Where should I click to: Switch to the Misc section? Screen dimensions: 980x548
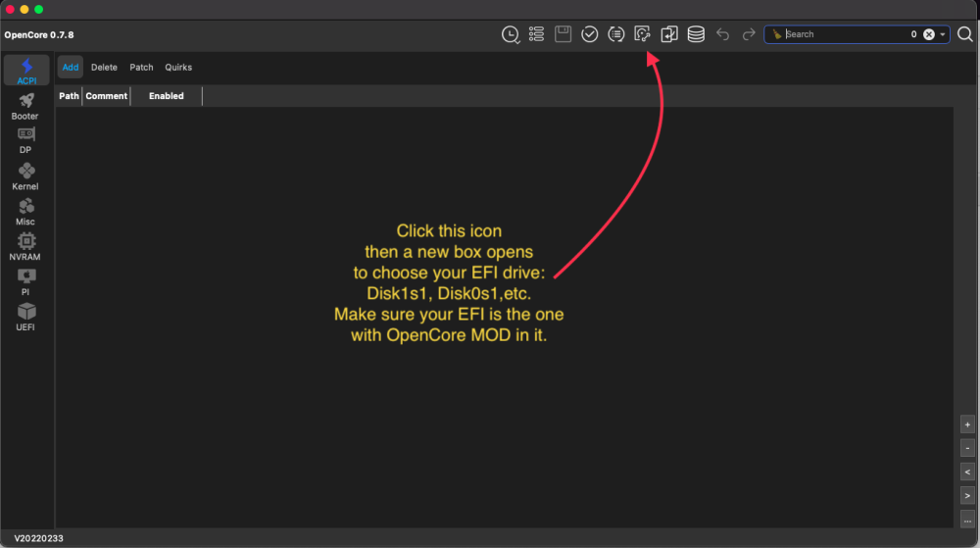(x=25, y=213)
